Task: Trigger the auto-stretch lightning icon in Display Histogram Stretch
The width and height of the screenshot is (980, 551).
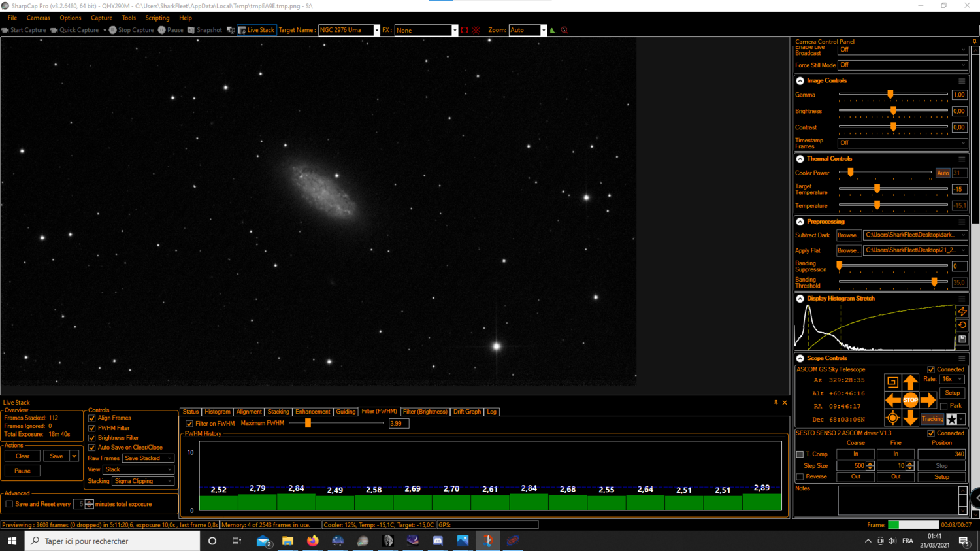Action: [x=962, y=312]
